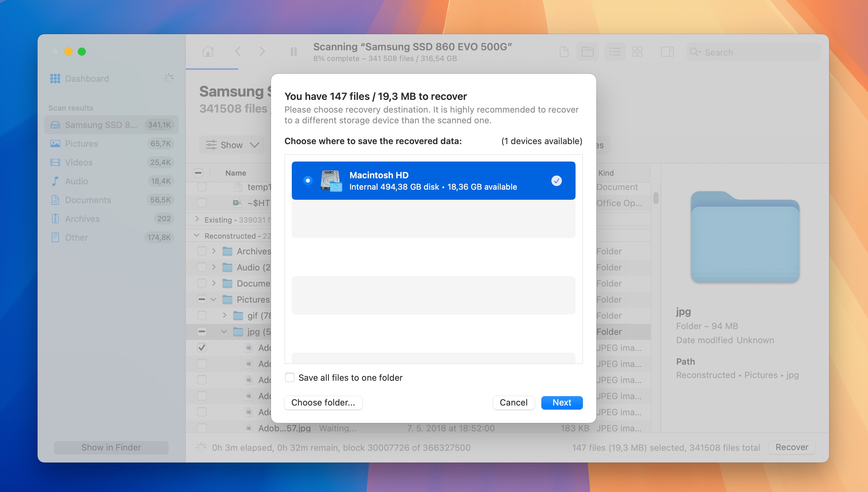Click the Home icon in toolbar
This screenshot has width=868, height=492.
pyautogui.click(x=208, y=52)
